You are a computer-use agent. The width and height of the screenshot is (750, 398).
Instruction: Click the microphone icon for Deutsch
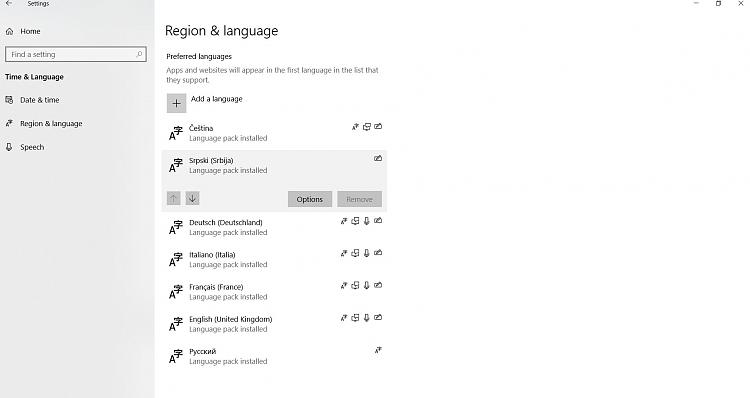tap(366, 221)
